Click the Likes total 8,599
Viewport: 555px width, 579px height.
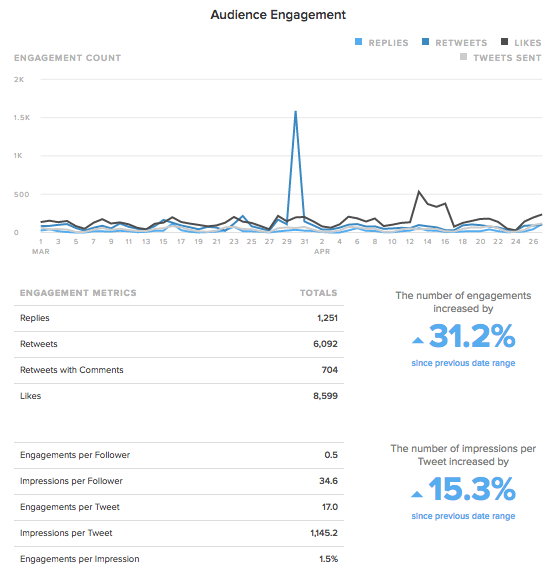point(325,396)
